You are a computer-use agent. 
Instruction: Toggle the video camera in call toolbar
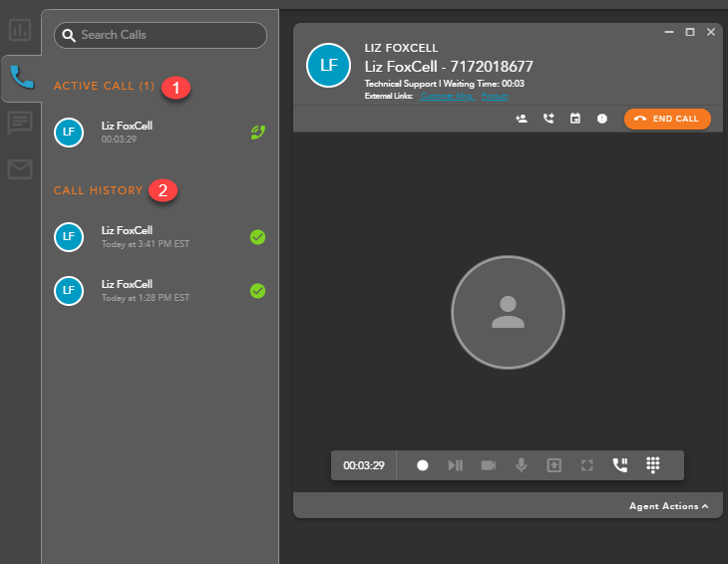pos(488,465)
